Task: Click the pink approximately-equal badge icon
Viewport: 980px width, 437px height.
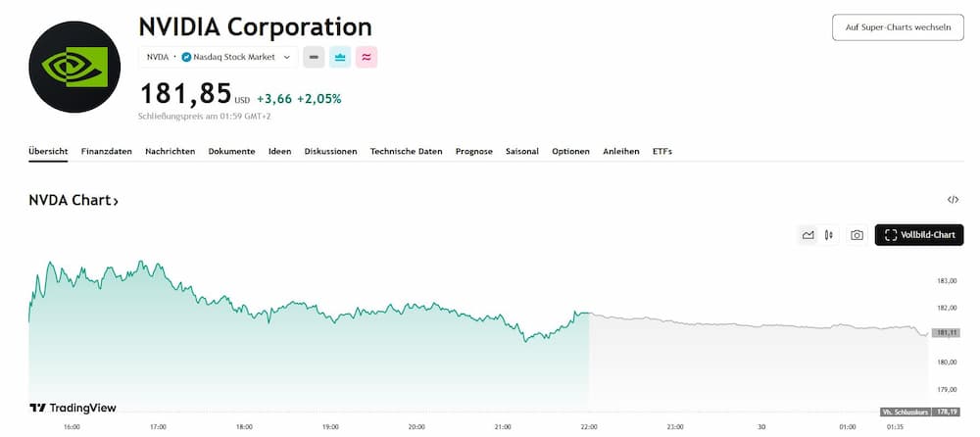Action: (367, 57)
